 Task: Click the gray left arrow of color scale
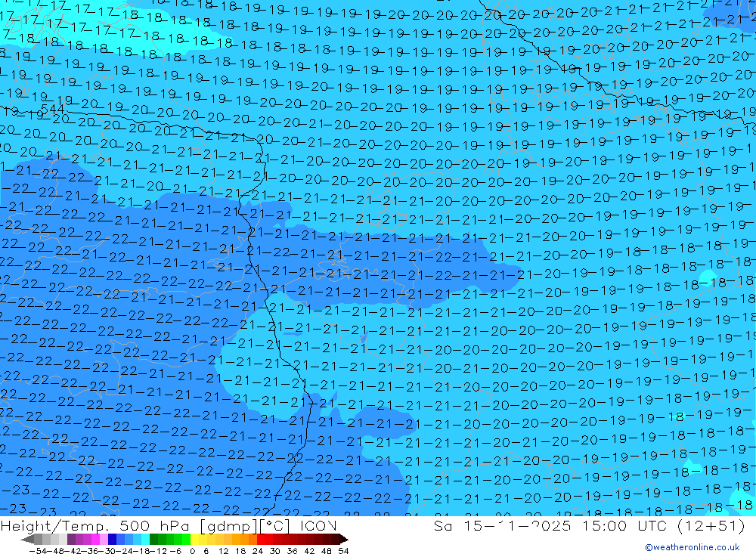tap(27, 539)
